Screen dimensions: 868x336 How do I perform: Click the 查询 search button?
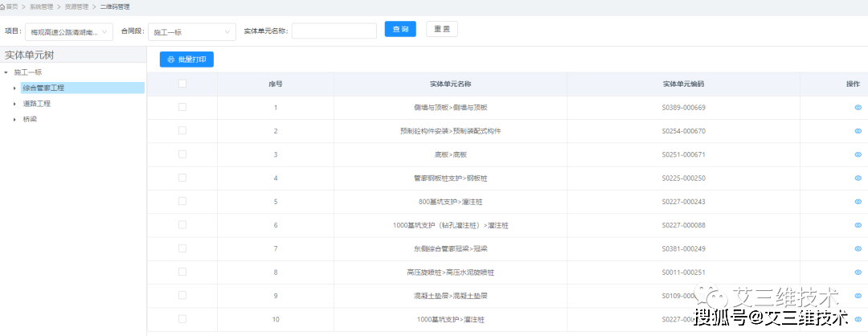point(400,29)
